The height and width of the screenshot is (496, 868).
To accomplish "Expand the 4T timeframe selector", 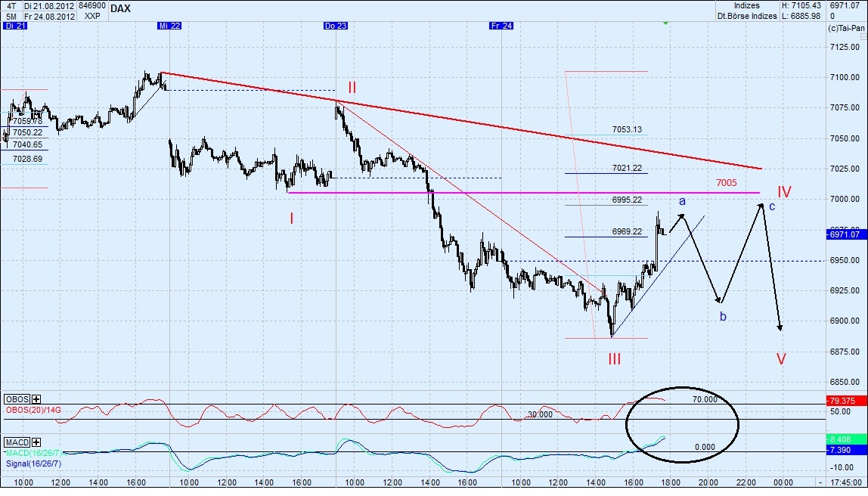I will click(x=11, y=6).
